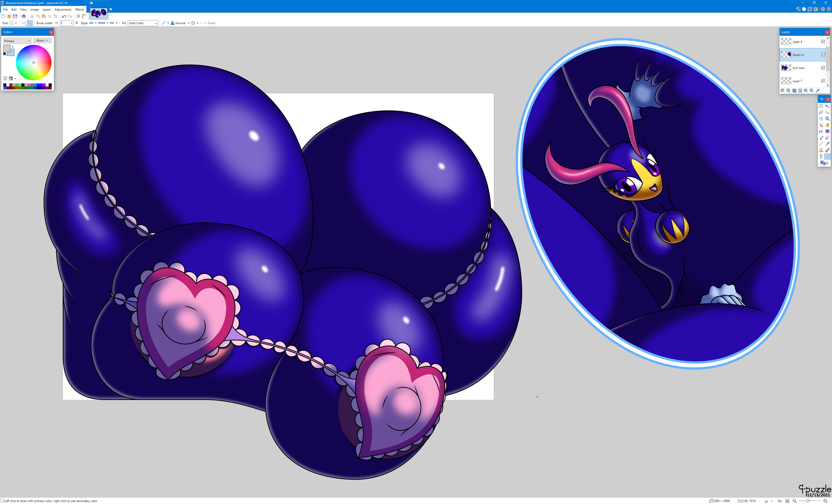Select the Color Picker eyedropper tool
Image resolution: width=832 pixels, height=504 pixels.
(828, 144)
